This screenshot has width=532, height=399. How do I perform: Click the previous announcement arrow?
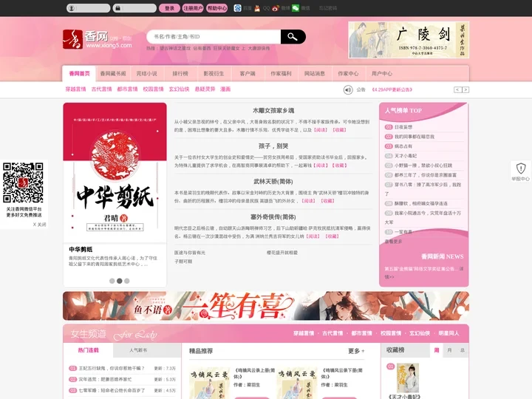457,89
